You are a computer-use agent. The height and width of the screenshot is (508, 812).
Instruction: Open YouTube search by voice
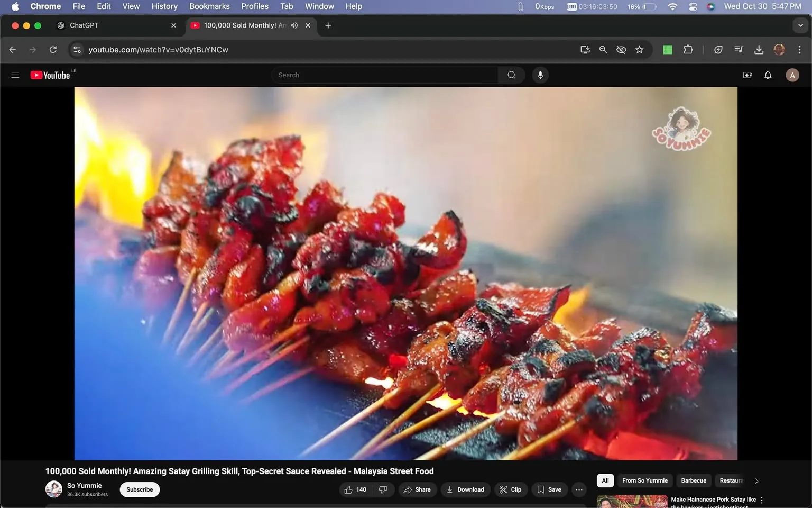[x=540, y=75]
